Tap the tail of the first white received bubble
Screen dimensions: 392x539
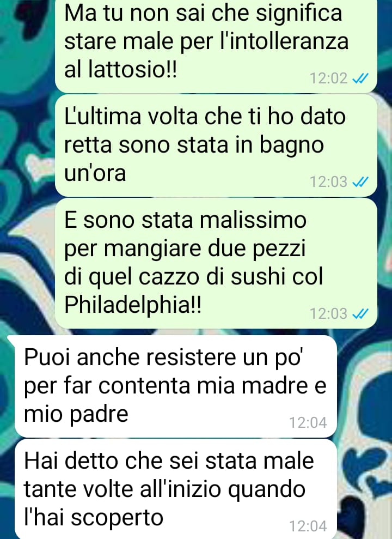tap(11, 340)
